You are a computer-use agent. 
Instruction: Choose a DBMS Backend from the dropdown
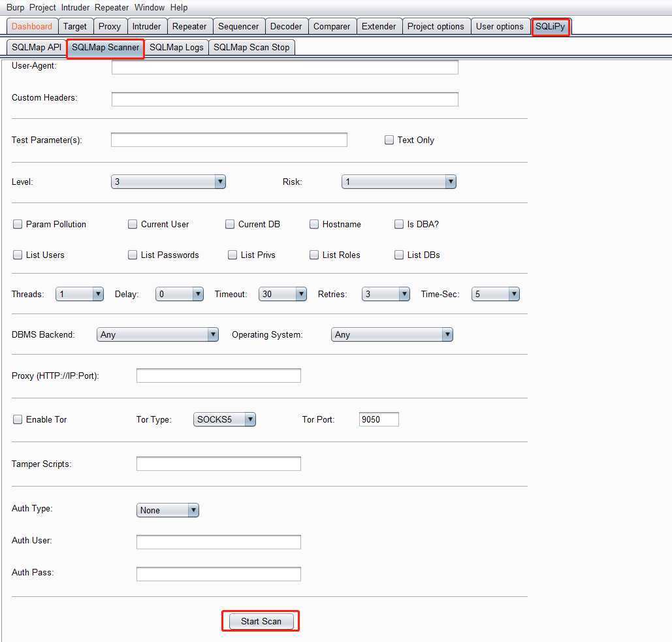point(158,334)
